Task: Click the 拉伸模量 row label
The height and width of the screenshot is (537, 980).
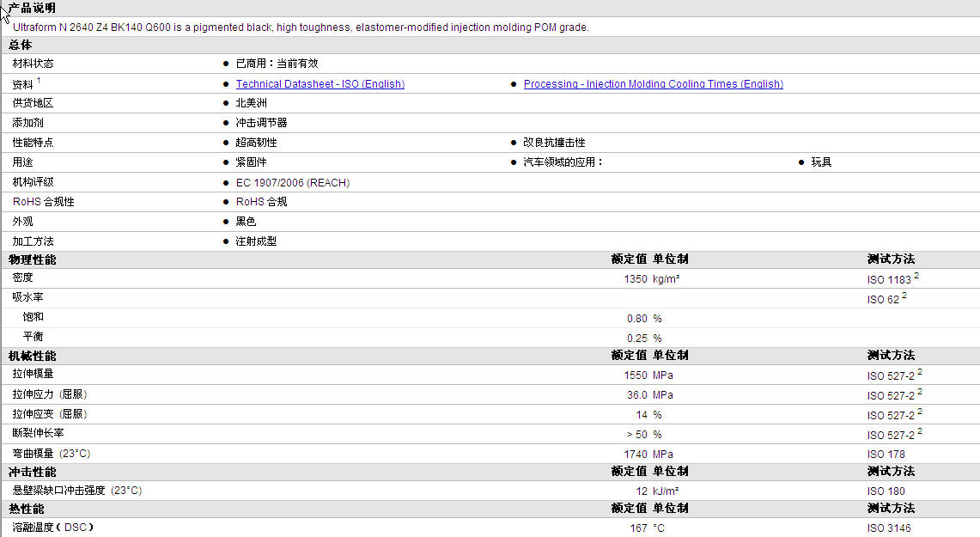Action: (x=33, y=374)
